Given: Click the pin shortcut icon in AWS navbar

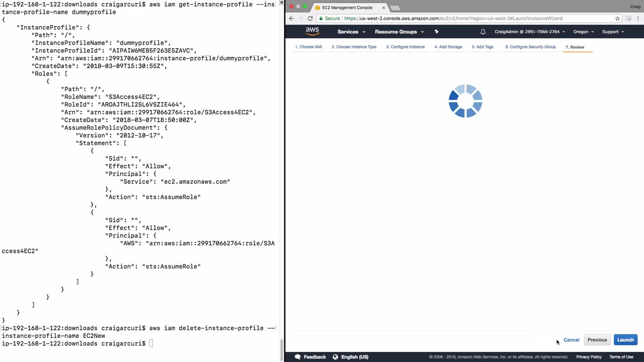Looking at the screenshot, I should coord(436,32).
